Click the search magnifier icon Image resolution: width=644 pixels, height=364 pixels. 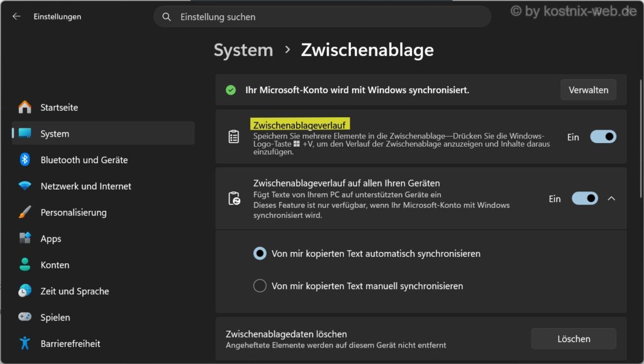(166, 17)
